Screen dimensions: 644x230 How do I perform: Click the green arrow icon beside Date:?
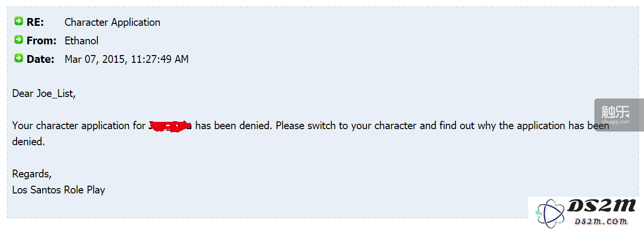click(18, 58)
